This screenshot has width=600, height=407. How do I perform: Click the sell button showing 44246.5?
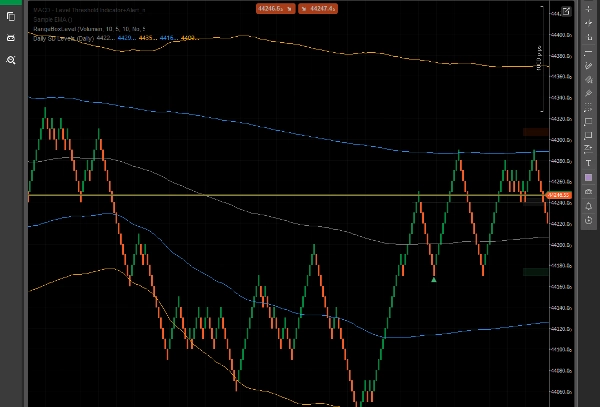(x=276, y=8)
